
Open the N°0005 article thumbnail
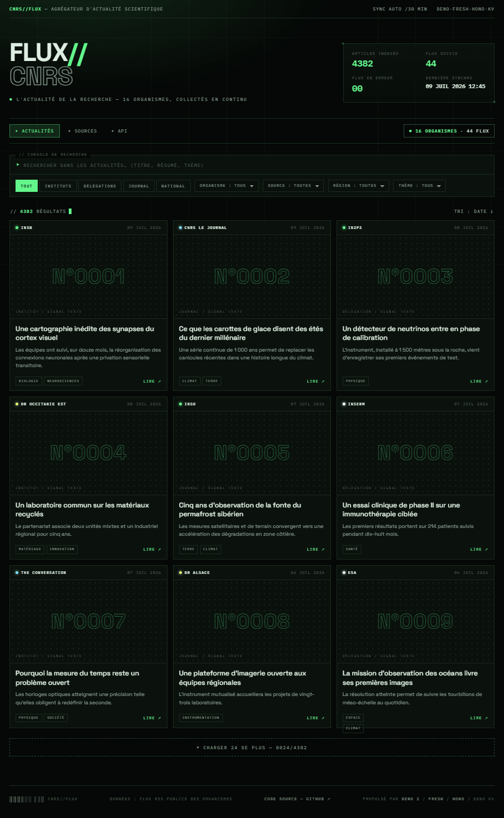pyautogui.click(x=252, y=453)
